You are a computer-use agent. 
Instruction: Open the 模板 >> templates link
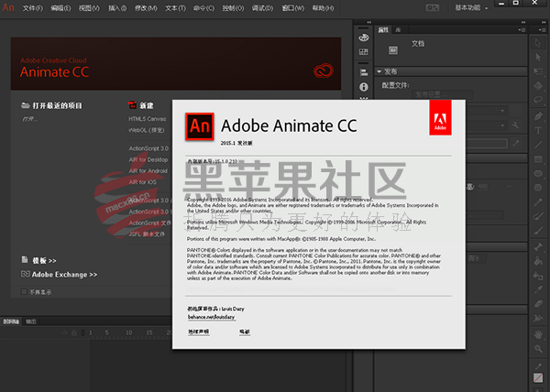[x=44, y=260]
